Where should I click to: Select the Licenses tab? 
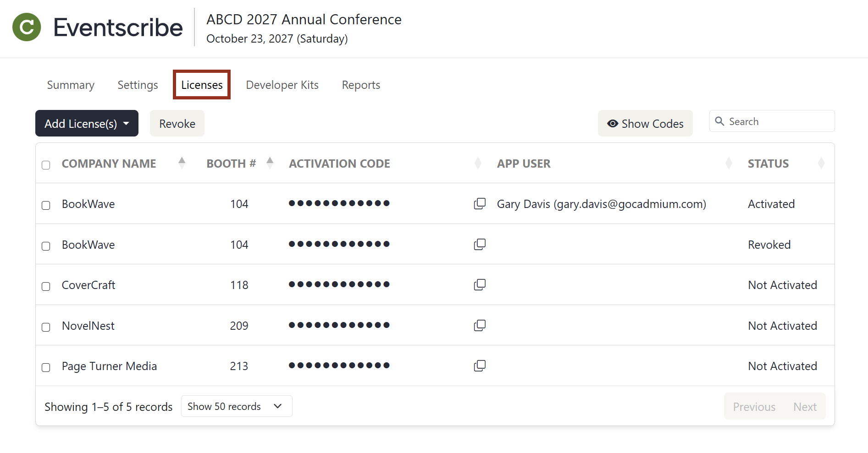[202, 85]
